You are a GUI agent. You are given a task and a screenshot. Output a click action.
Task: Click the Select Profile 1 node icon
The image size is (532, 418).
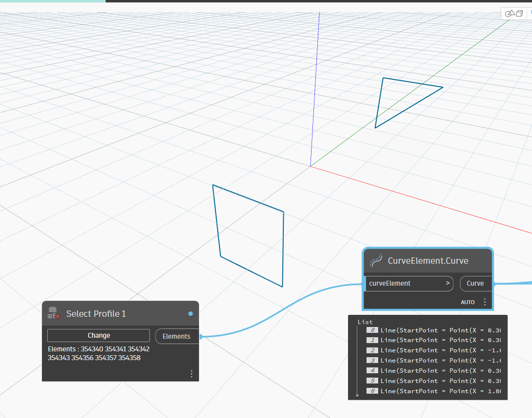point(54,313)
